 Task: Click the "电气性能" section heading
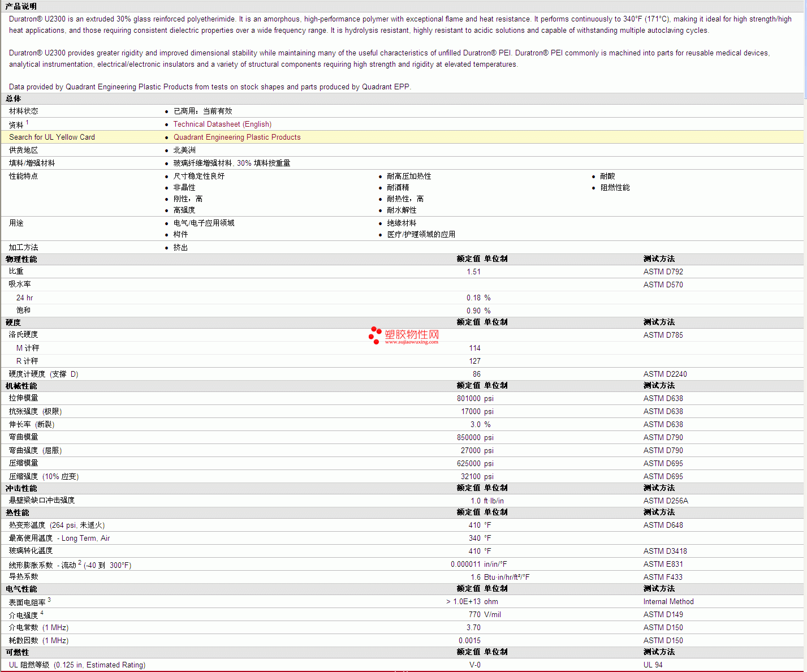(21, 589)
